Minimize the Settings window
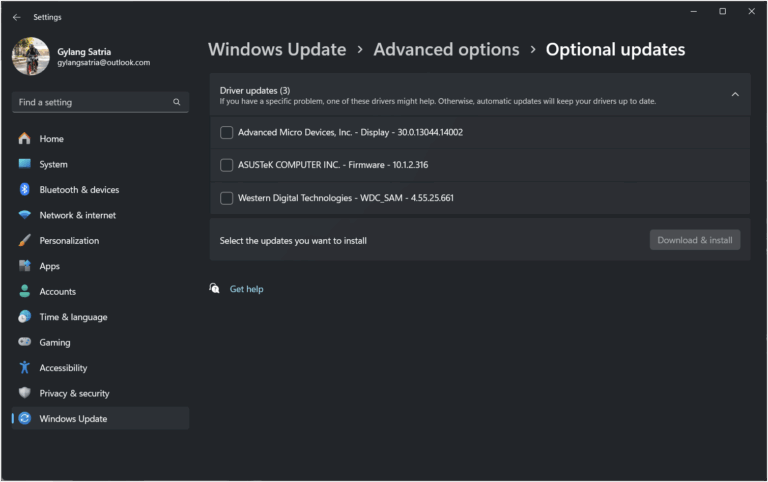 tap(694, 11)
